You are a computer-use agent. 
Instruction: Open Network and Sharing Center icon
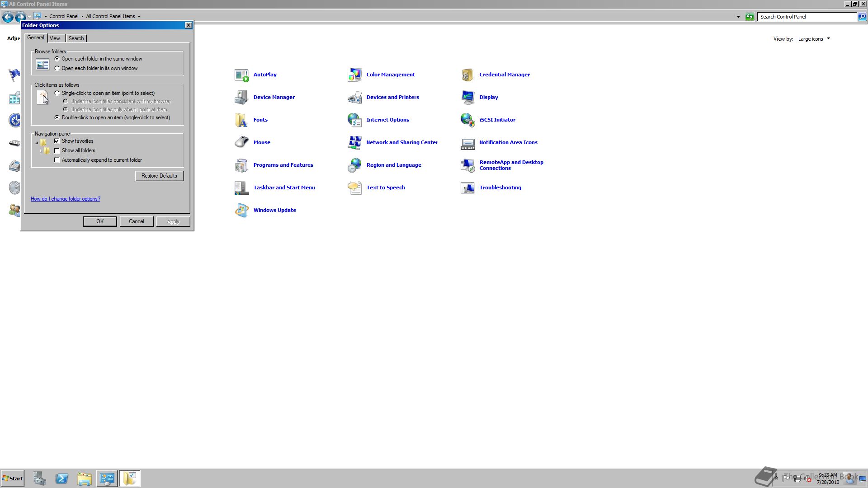pyautogui.click(x=355, y=143)
